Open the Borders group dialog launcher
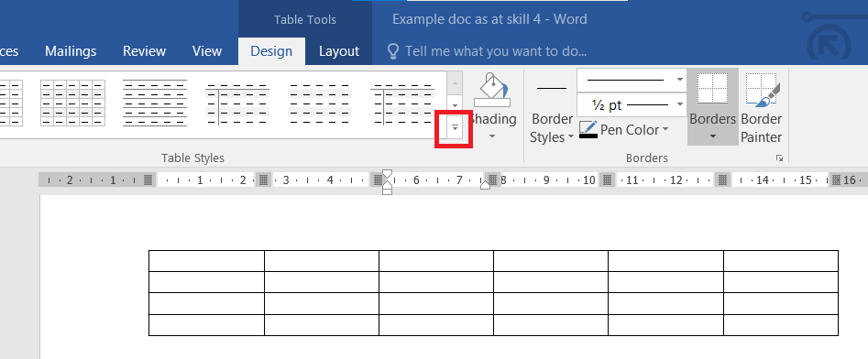868x359 pixels. [x=779, y=158]
